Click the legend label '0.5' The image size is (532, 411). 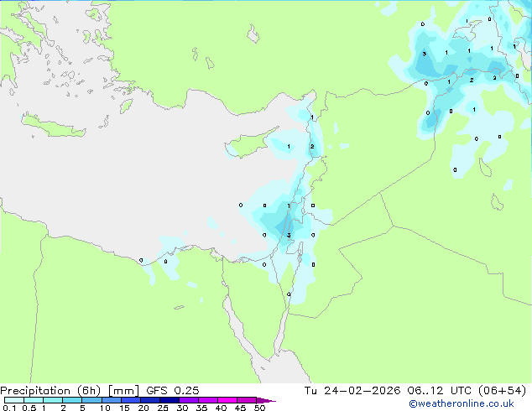tap(29, 408)
